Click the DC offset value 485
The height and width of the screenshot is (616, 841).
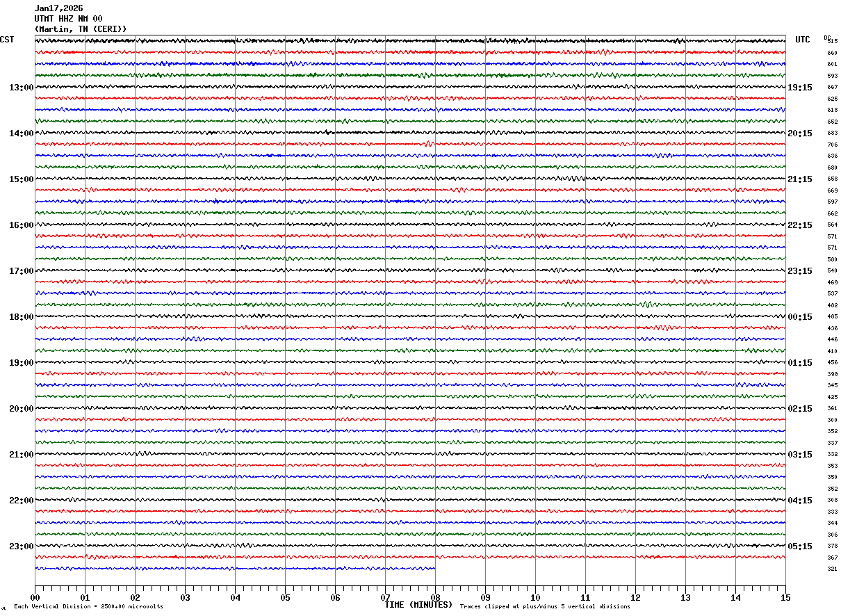click(832, 317)
